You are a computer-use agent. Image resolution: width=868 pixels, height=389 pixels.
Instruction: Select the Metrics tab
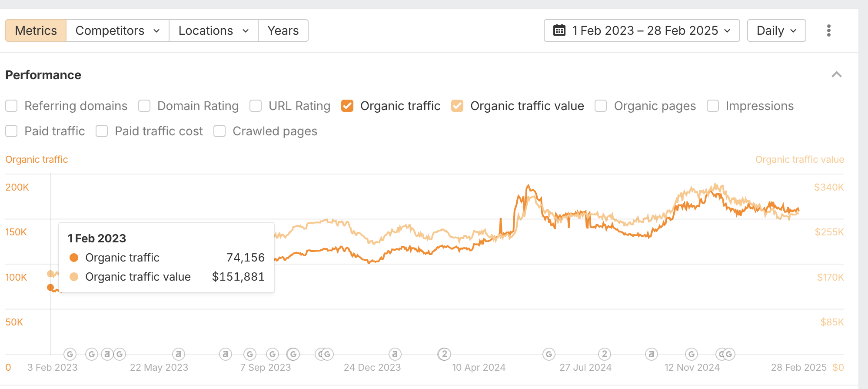(x=36, y=30)
